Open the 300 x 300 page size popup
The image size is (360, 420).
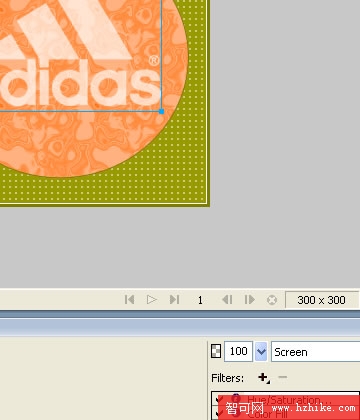pyautogui.click(x=322, y=300)
